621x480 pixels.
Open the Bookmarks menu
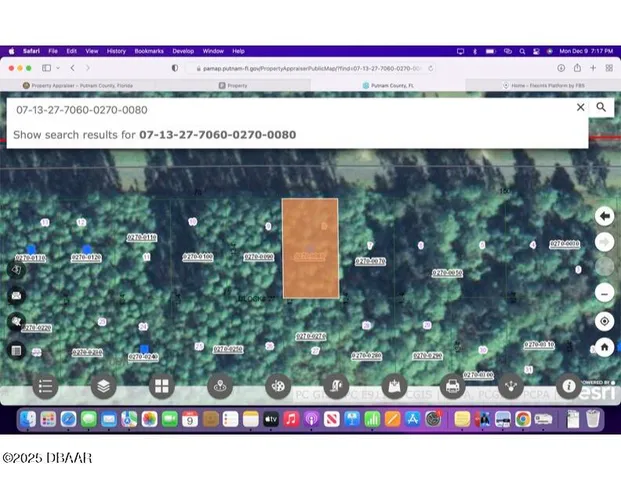click(x=149, y=50)
